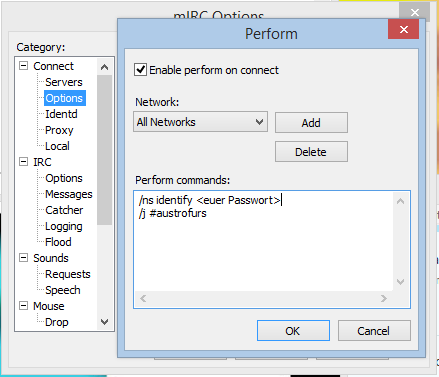Choose Logging under IRC
The height and width of the screenshot is (377, 439).
point(64,226)
